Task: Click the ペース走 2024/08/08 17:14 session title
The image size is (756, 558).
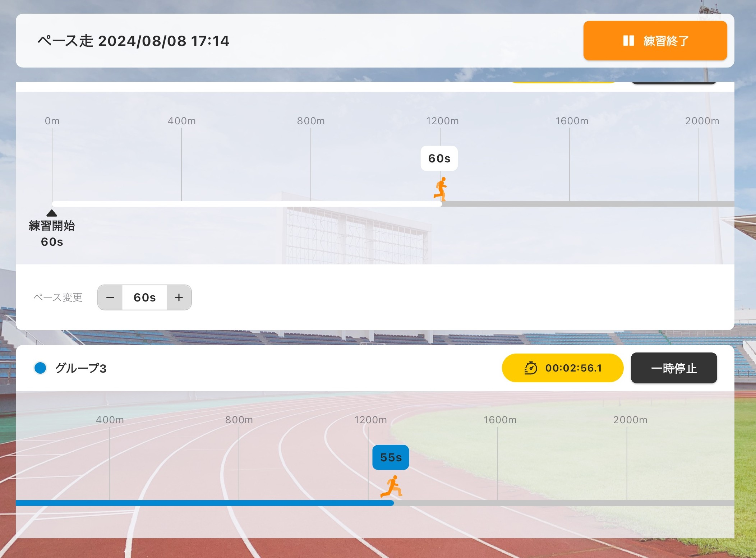Action: click(x=133, y=41)
